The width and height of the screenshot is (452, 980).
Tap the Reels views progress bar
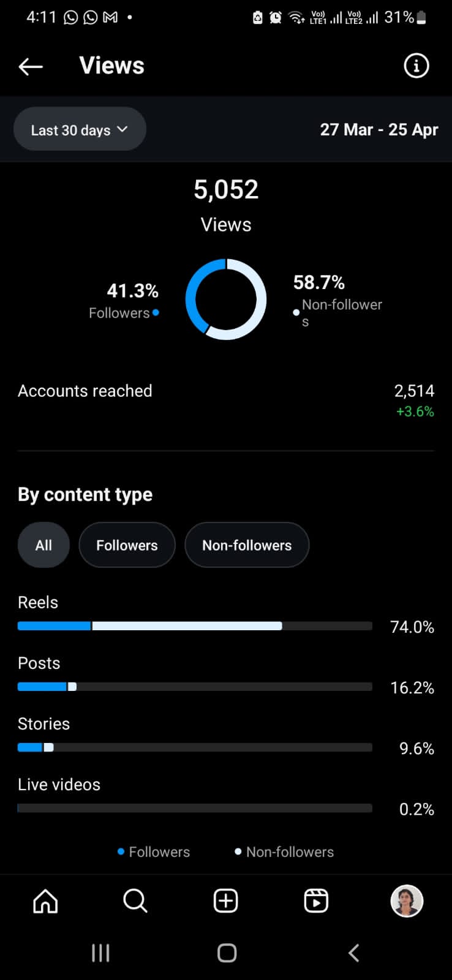click(195, 626)
